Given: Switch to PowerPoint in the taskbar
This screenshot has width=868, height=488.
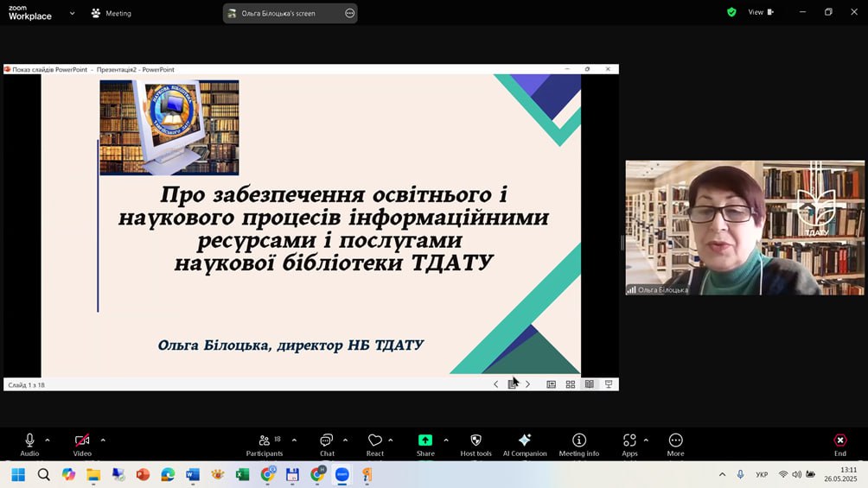Looking at the screenshot, I should [x=143, y=475].
